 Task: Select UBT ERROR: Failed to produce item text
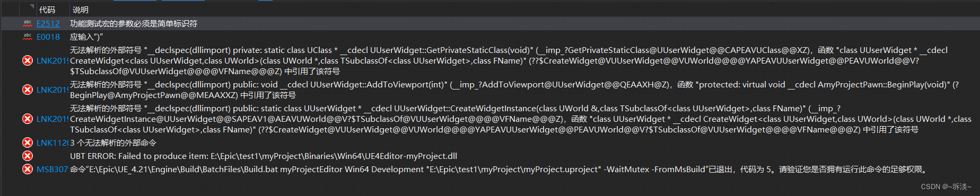(x=264, y=156)
